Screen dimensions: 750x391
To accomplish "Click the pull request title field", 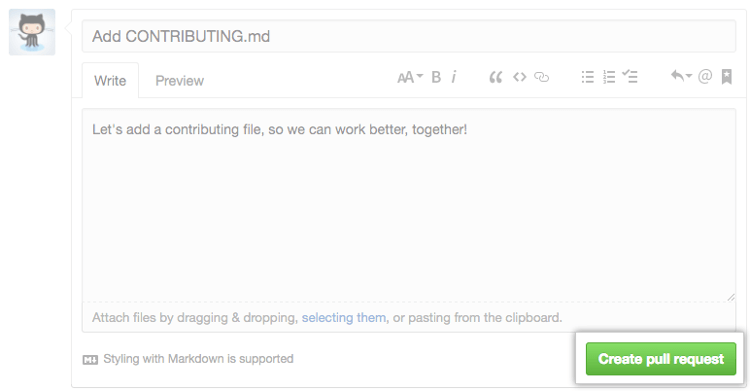I will pos(408,36).
